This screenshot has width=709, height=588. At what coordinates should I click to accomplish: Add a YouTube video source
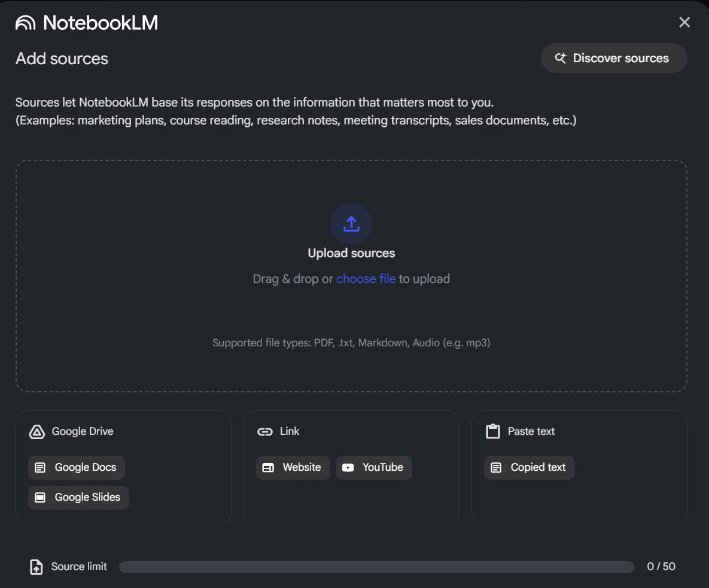point(374,467)
